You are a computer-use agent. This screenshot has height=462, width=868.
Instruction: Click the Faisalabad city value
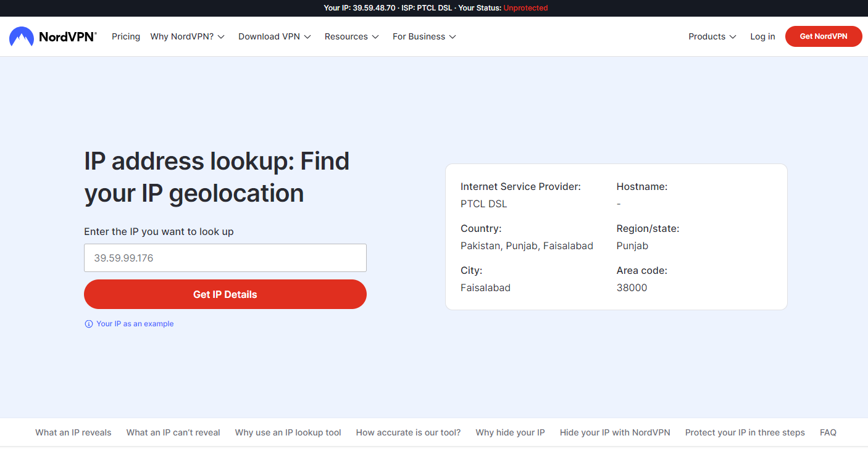point(485,287)
